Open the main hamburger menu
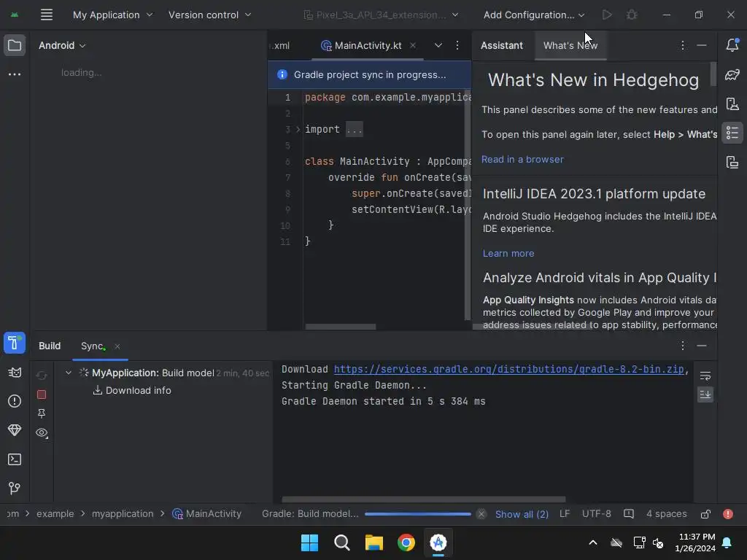 tap(46, 15)
